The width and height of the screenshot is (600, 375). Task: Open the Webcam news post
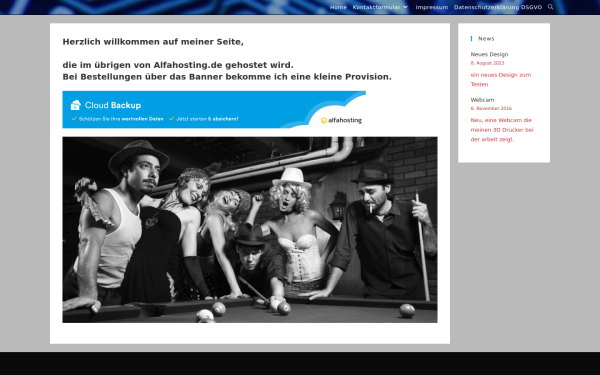click(x=482, y=99)
